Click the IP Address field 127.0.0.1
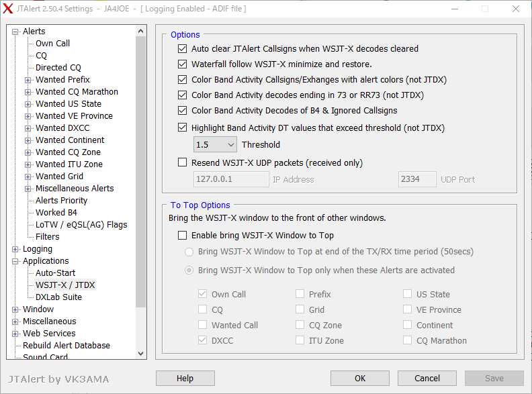 (231, 179)
